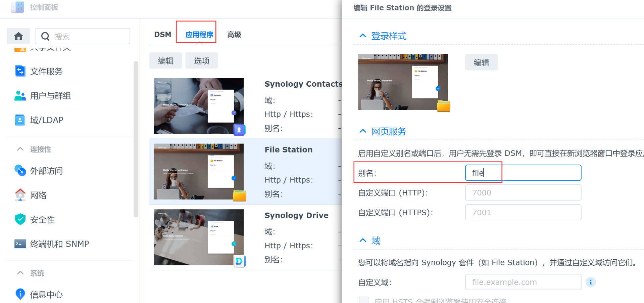This screenshot has height=303, width=644.
Task: Select 域/LDAP in the sidebar
Action: [47, 120]
